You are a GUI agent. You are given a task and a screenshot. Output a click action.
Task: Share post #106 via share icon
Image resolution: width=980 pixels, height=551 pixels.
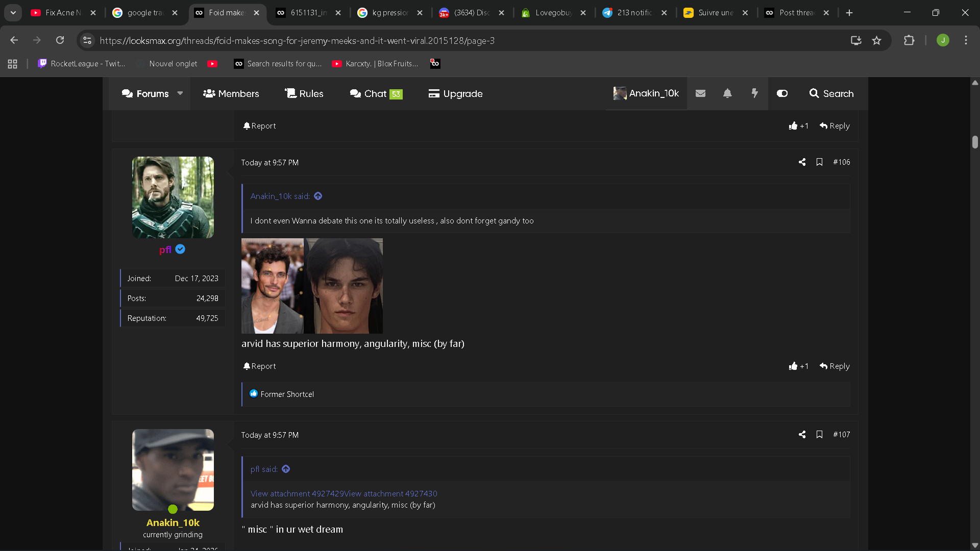802,162
